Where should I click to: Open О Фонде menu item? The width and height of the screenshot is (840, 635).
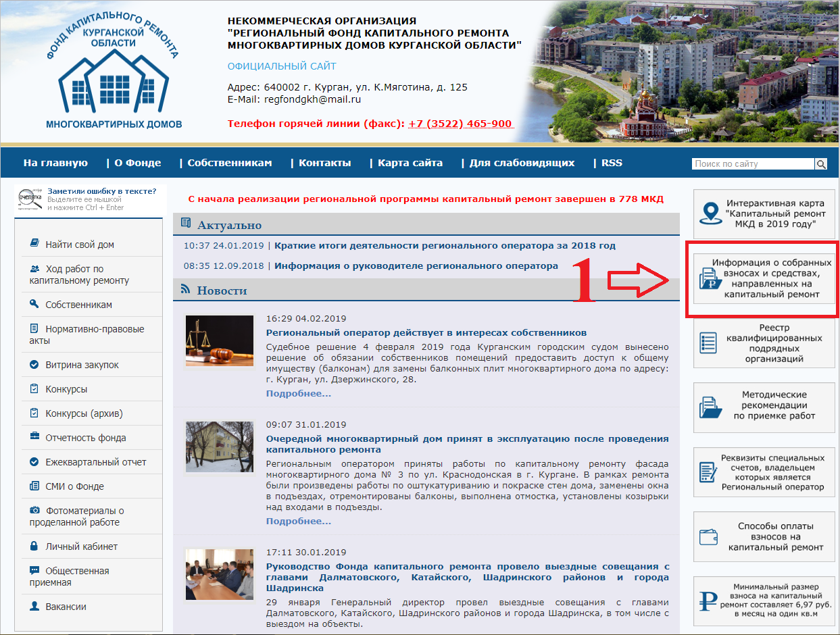point(138,163)
